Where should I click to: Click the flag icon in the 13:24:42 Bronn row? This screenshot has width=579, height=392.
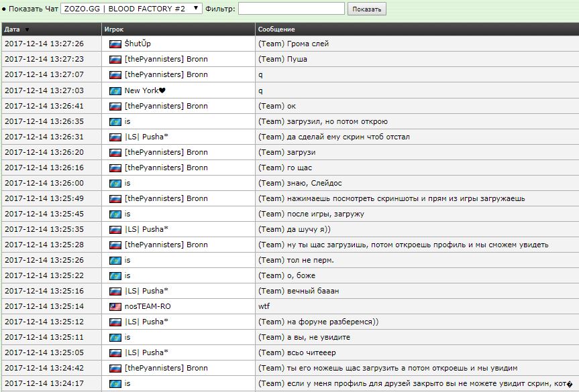tap(115, 368)
